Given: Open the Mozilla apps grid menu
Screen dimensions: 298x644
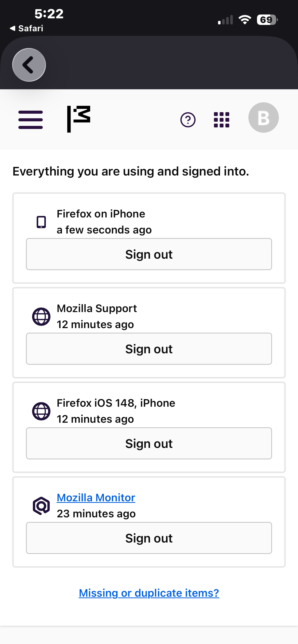Looking at the screenshot, I should tap(222, 120).
